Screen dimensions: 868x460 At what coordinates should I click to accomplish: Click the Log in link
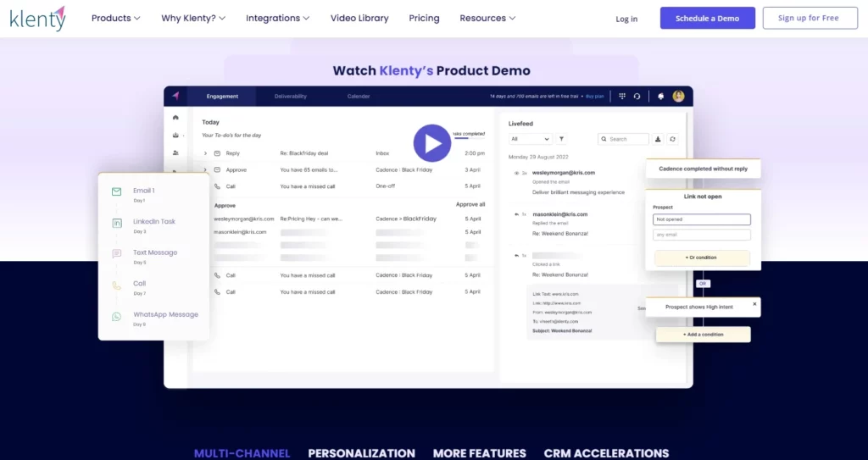point(626,19)
